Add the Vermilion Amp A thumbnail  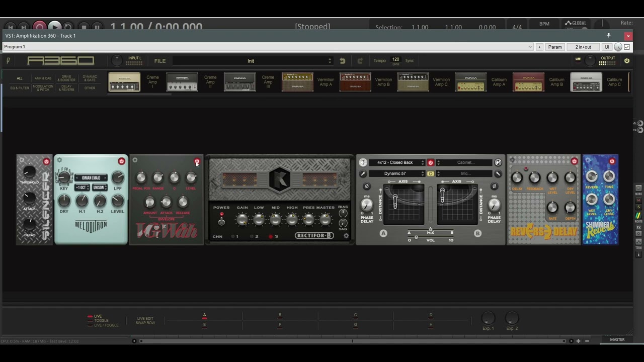point(297,82)
